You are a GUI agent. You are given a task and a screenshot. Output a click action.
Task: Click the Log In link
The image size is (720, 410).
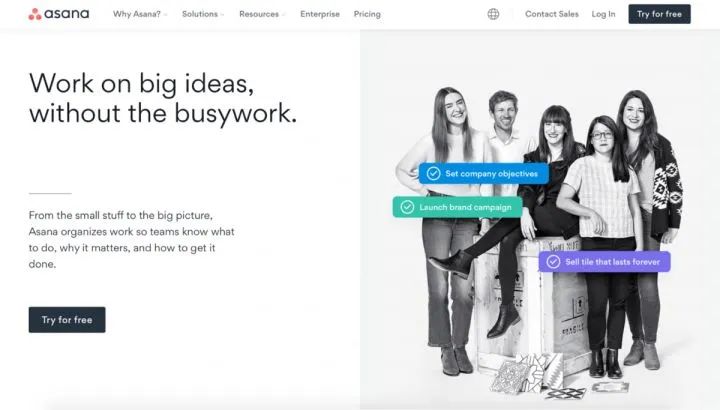click(603, 14)
